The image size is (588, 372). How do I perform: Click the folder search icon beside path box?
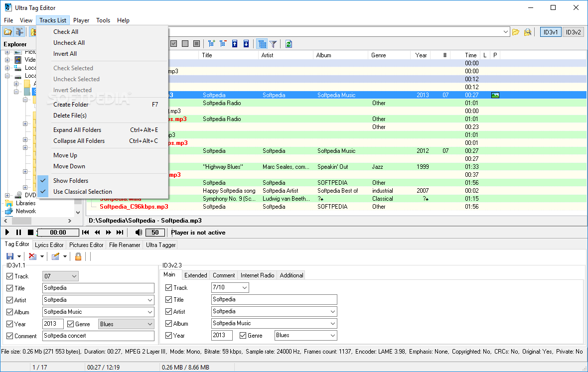coord(528,32)
